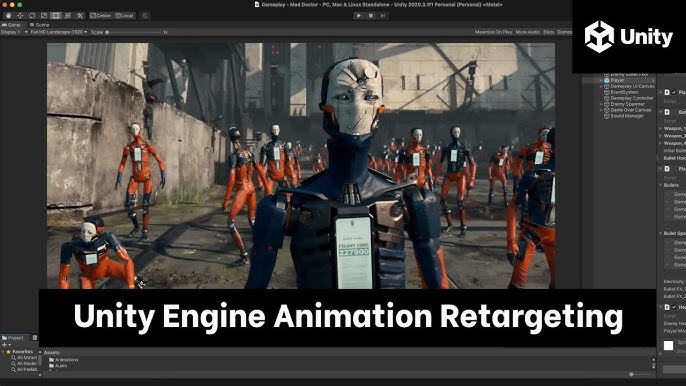Adjust the Game view Scale slider
Image resolution: width=686 pixels, height=386 pixels.
pyautogui.click(x=133, y=32)
